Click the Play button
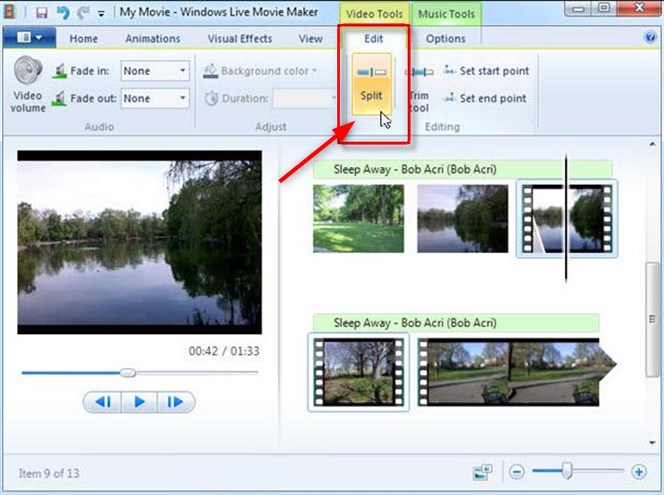664x495 pixels. (139, 401)
